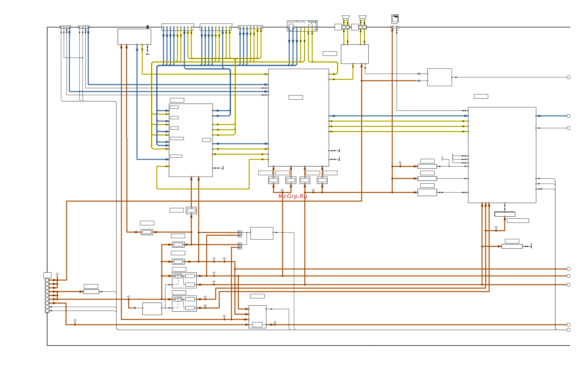Click the test point on the lowest orange line at far left
The width and height of the screenshot is (584, 392).
click(75, 320)
